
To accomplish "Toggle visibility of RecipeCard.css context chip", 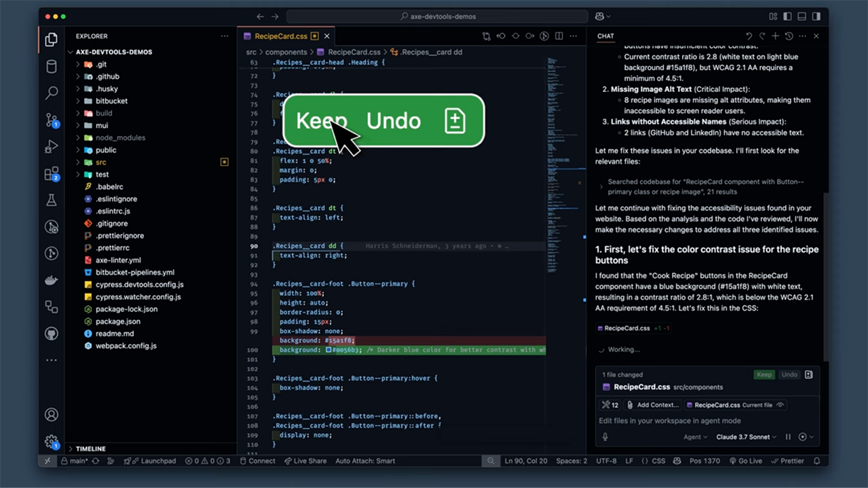I will coord(780,405).
